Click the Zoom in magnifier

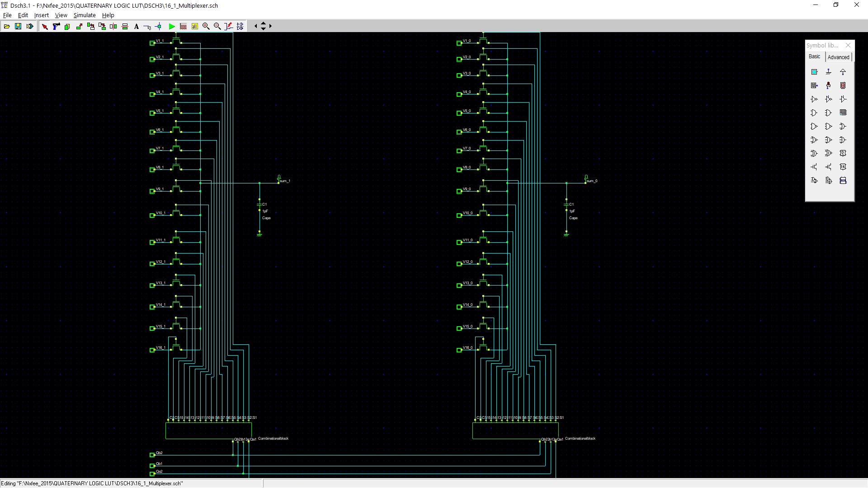(206, 26)
